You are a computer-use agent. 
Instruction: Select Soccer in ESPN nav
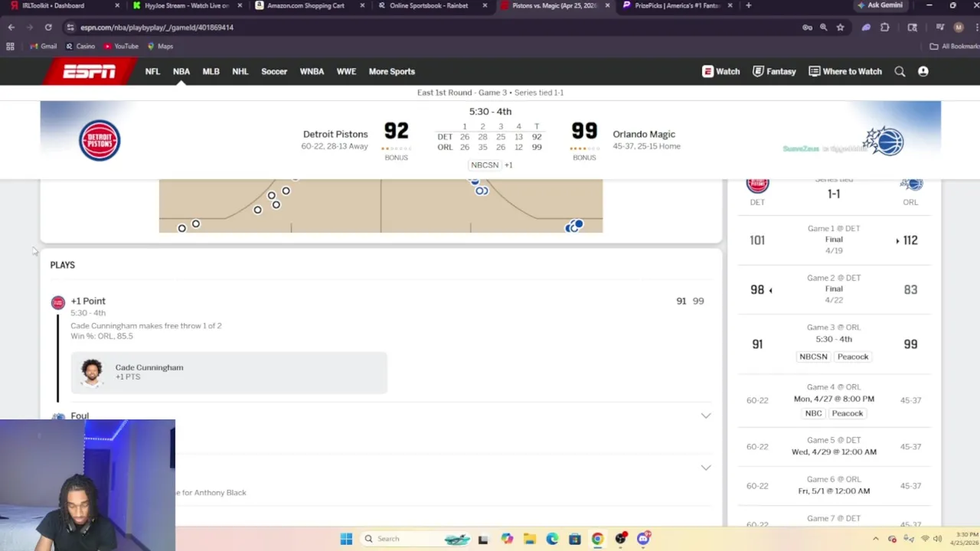[274, 71]
